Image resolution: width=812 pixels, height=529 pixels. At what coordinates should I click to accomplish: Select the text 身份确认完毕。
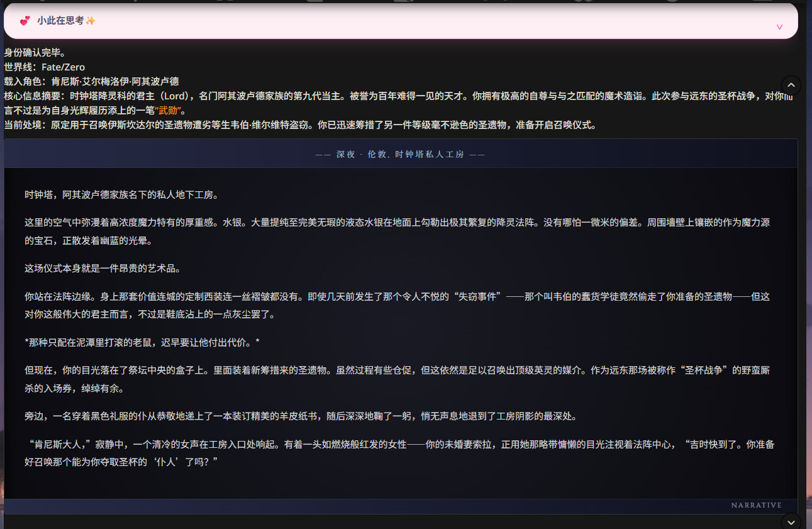click(35, 52)
